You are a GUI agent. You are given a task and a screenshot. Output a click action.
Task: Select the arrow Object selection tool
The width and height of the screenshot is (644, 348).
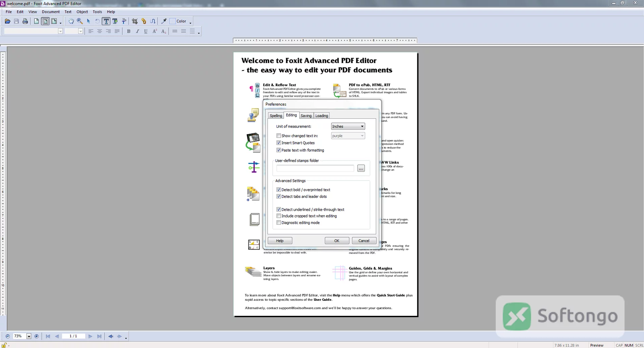click(89, 21)
